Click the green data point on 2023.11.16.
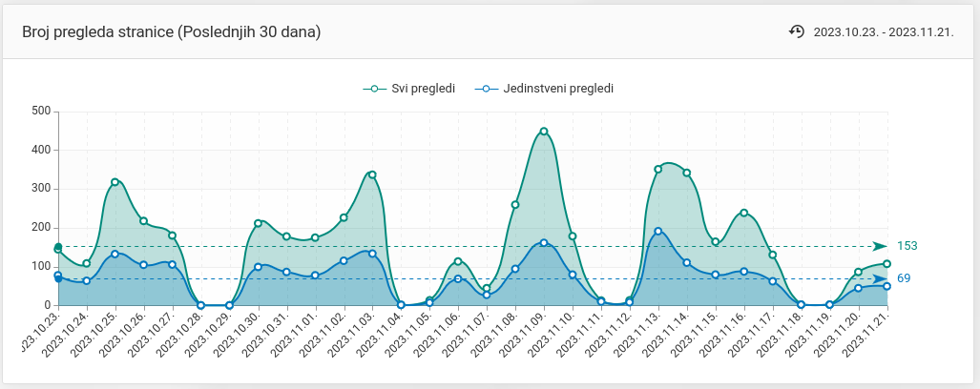 tap(744, 213)
